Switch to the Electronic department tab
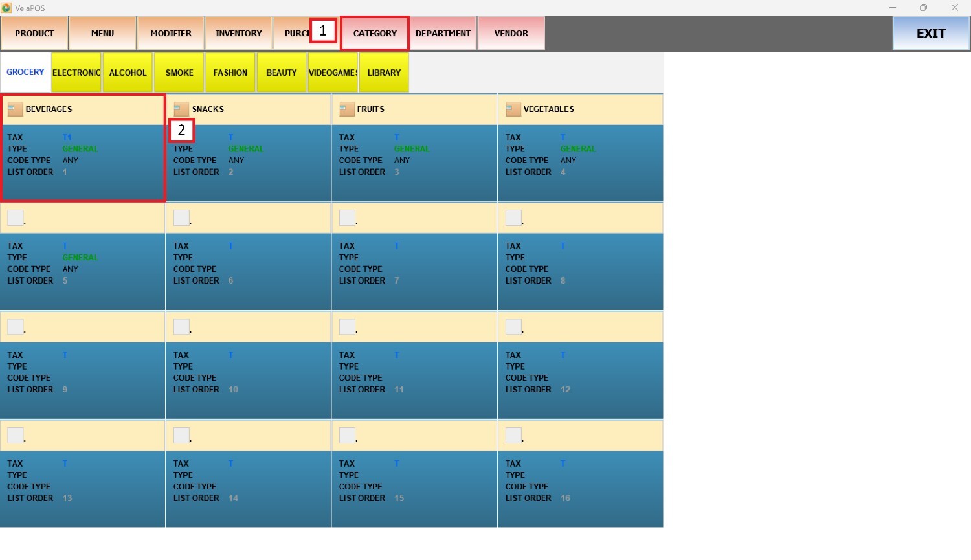 click(x=76, y=73)
